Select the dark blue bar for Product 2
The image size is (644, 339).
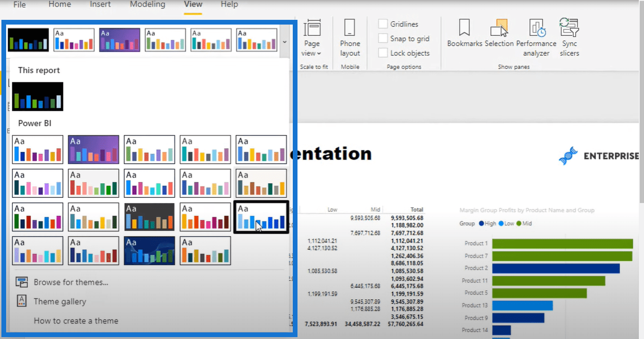(x=556, y=268)
